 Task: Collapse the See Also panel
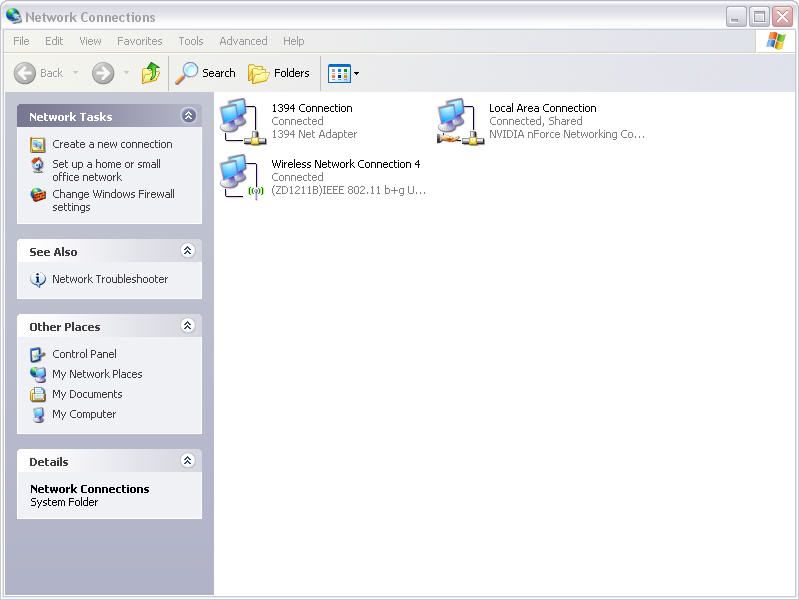(188, 251)
